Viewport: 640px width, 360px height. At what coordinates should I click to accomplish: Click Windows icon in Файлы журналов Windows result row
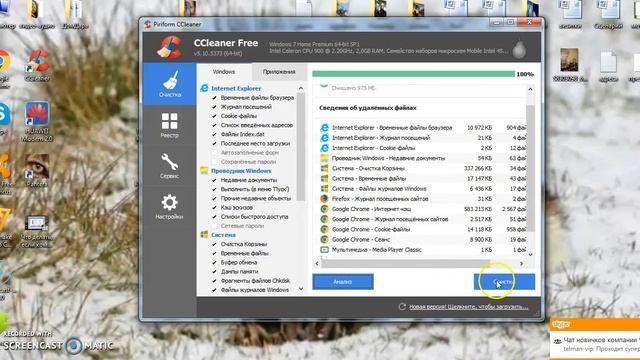pyautogui.click(x=324, y=189)
